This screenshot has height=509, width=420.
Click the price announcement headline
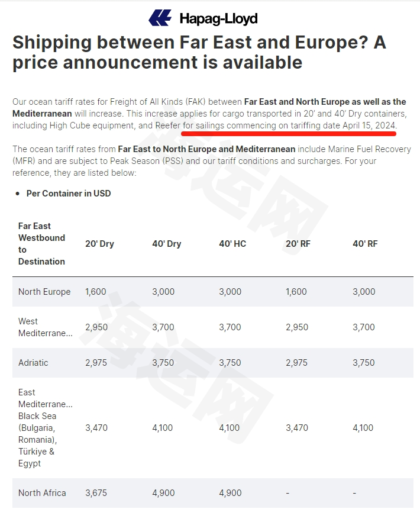click(x=199, y=52)
